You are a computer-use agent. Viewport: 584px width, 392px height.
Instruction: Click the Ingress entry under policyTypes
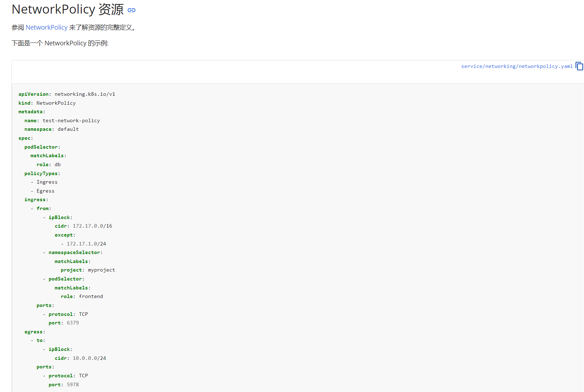pyautogui.click(x=47, y=182)
